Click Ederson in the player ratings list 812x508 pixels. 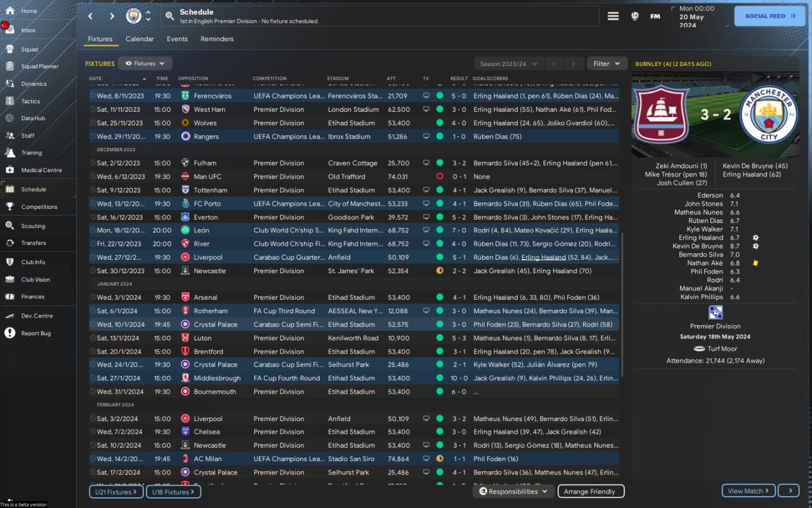tap(710, 196)
